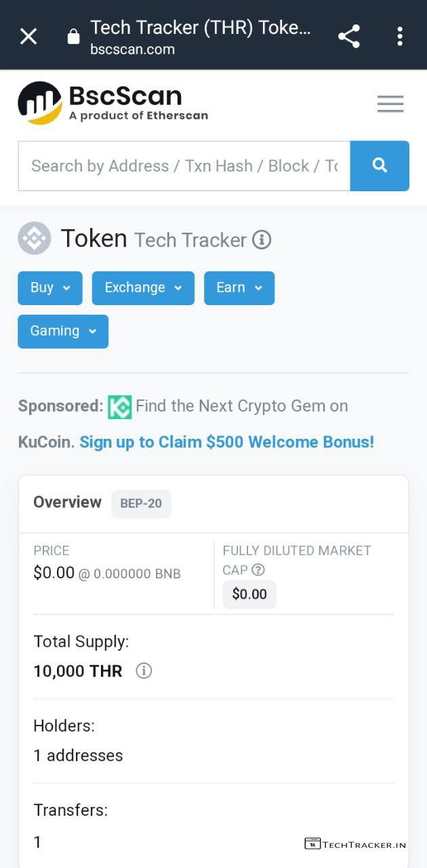Close the browser tab with X icon
Screen dimensions: 427x868
[28, 37]
